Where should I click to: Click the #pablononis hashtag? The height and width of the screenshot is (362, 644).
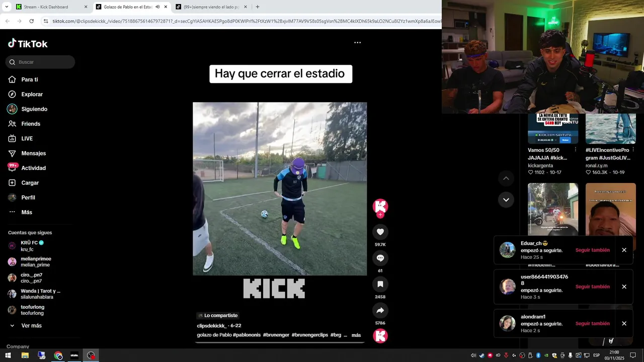(x=247, y=335)
